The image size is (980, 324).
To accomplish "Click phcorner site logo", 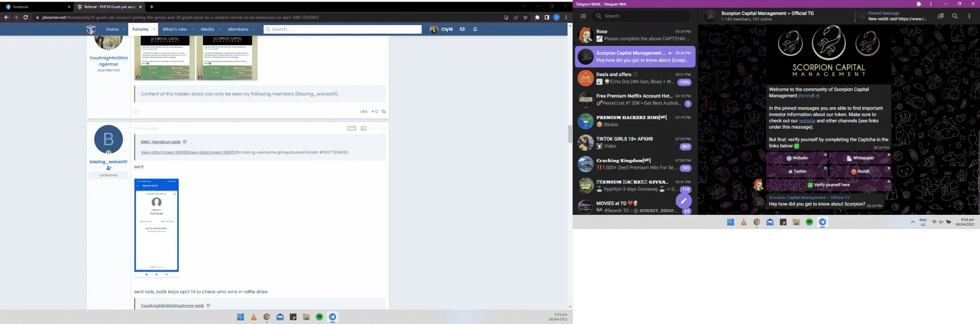I will pos(91,29).
